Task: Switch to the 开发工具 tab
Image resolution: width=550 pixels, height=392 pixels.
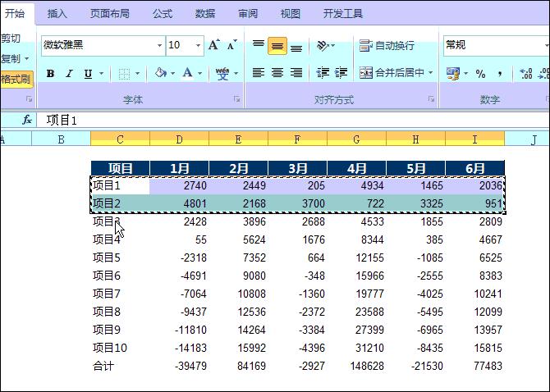Action: pyautogui.click(x=342, y=14)
